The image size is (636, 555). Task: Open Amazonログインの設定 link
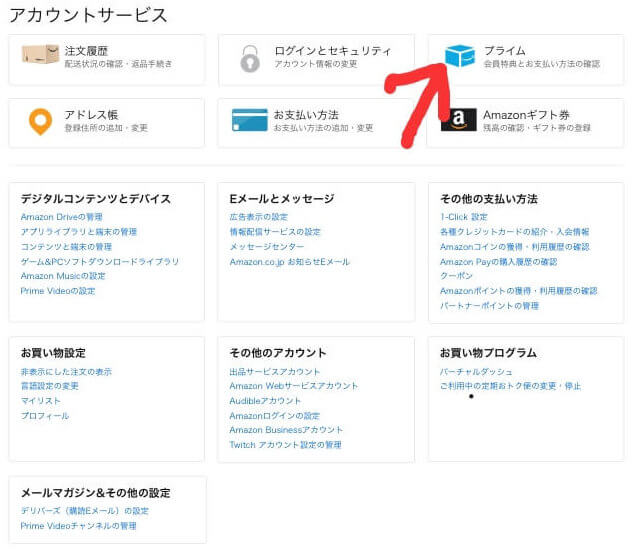click(275, 416)
